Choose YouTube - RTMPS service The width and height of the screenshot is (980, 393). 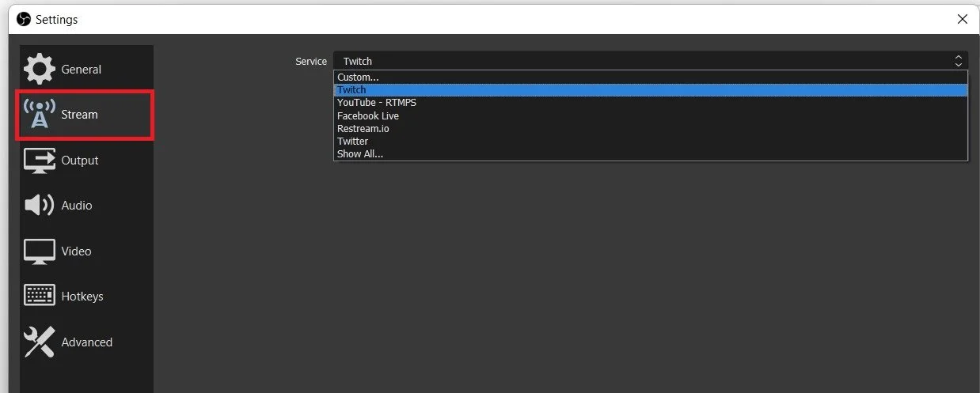click(x=651, y=103)
